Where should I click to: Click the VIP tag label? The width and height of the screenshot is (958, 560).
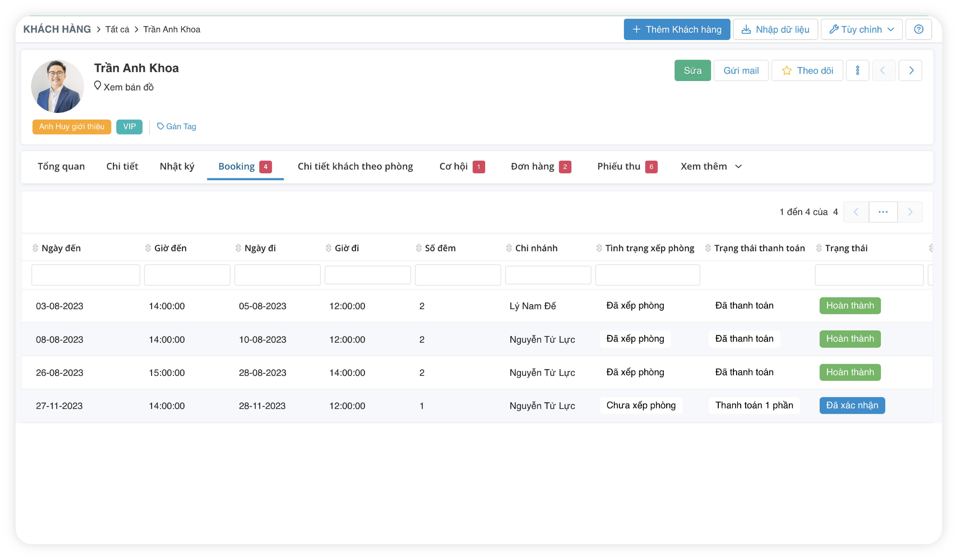pyautogui.click(x=129, y=126)
